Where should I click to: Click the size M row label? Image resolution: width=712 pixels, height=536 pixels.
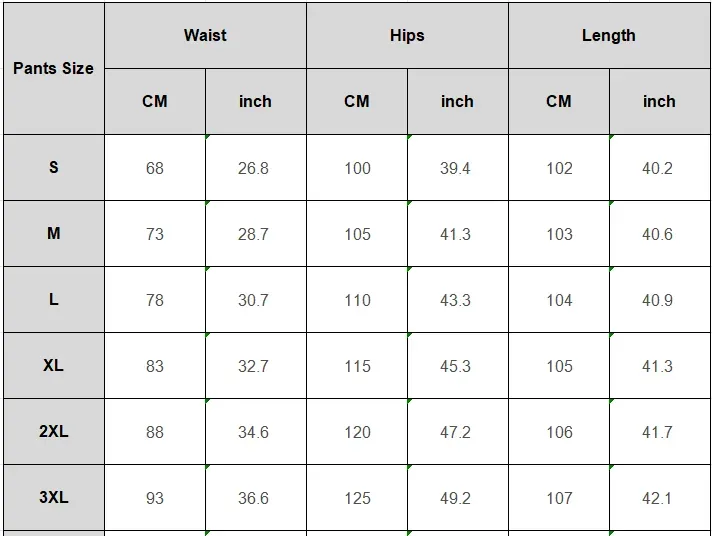pyautogui.click(x=53, y=233)
